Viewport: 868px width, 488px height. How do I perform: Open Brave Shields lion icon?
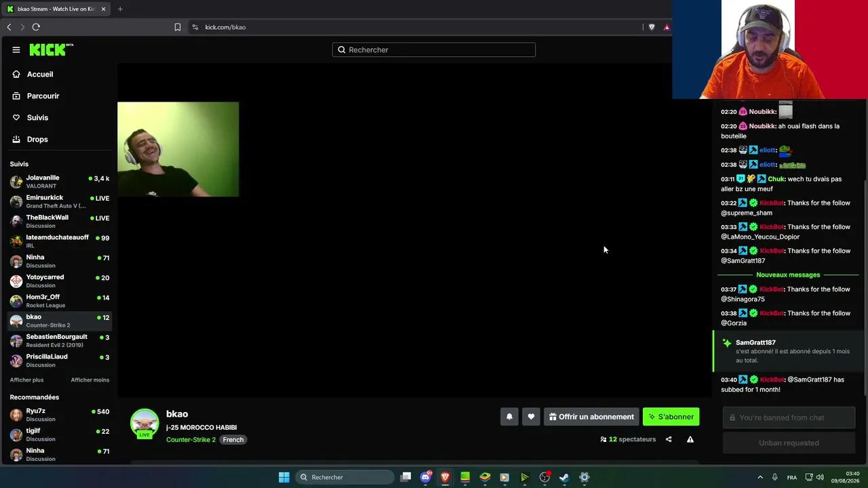[x=652, y=27]
